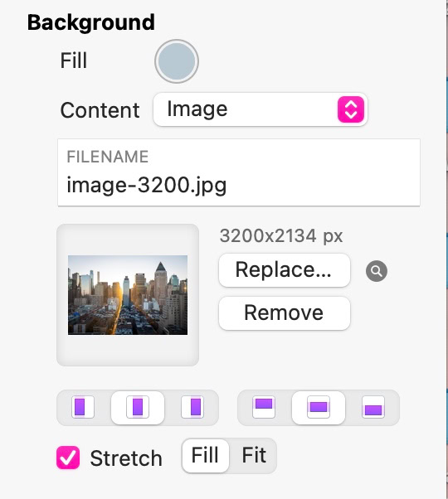448x499 pixels.
Task: Click the magnifier reveal icon
Action: click(377, 271)
